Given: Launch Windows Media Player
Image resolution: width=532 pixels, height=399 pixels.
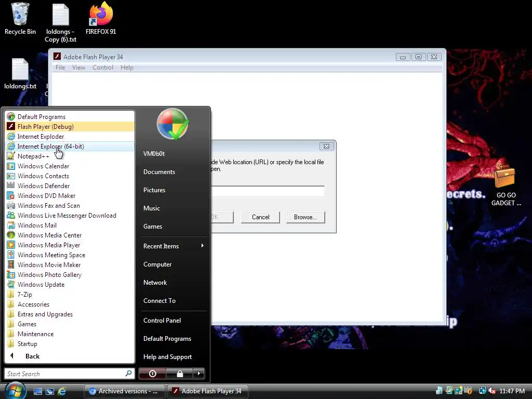Looking at the screenshot, I should pyautogui.click(x=70, y=245).
